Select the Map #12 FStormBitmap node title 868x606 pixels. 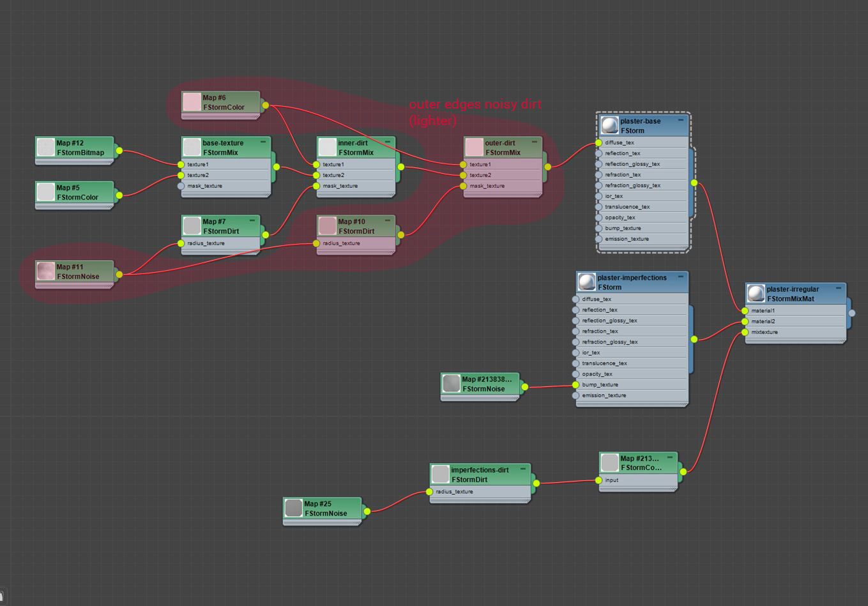click(80, 148)
